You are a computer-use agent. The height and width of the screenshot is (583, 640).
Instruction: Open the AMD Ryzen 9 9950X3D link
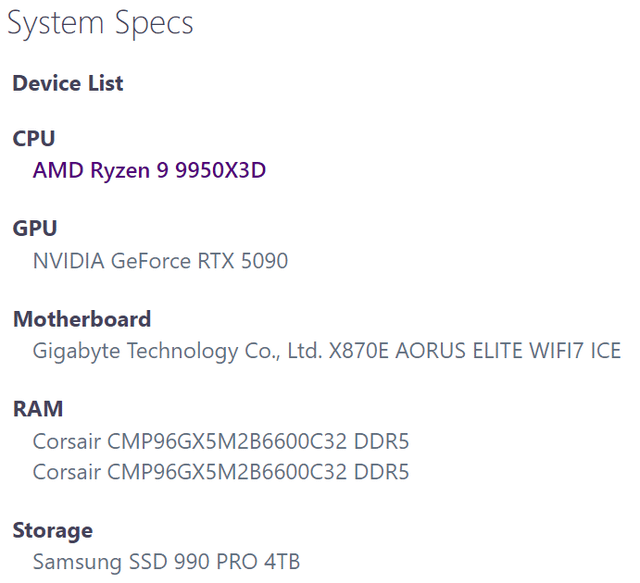(x=149, y=170)
